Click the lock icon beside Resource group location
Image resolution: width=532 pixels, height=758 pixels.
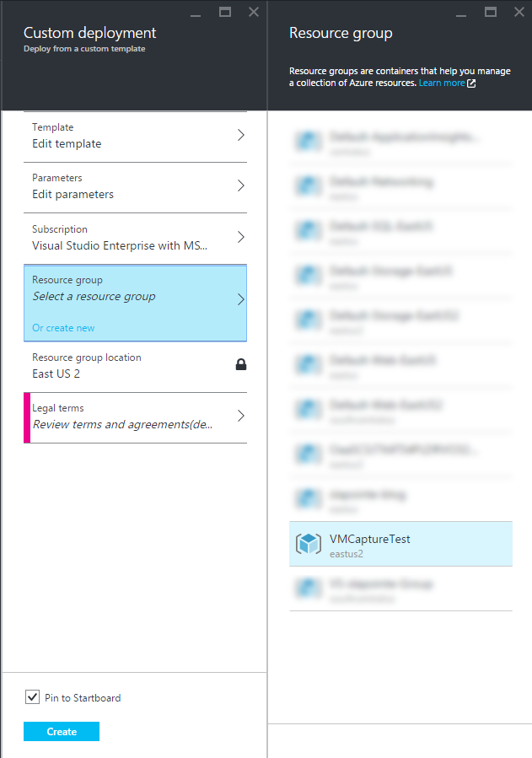(240, 365)
